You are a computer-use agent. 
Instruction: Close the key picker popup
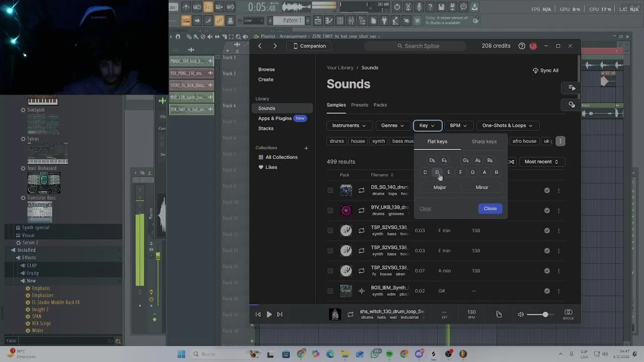[490, 209]
